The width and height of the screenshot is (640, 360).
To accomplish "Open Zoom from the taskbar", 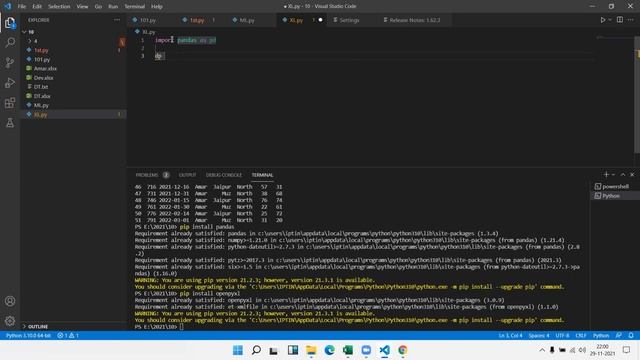I will pos(366,350).
